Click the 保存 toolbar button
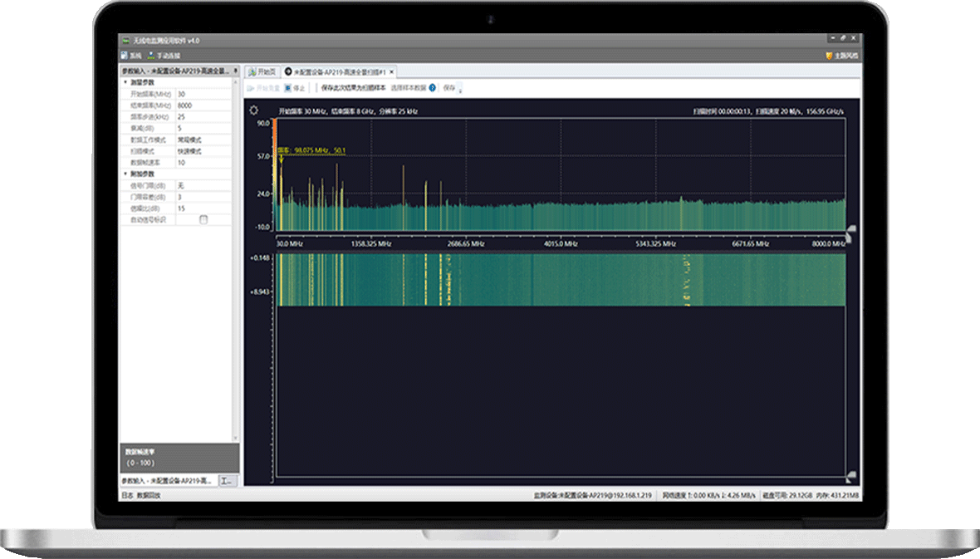The image size is (980, 559). click(448, 88)
